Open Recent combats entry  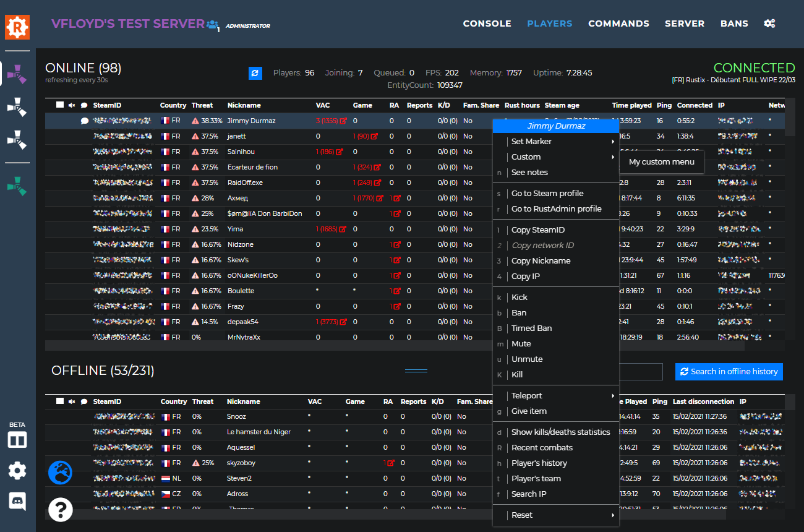(556, 448)
